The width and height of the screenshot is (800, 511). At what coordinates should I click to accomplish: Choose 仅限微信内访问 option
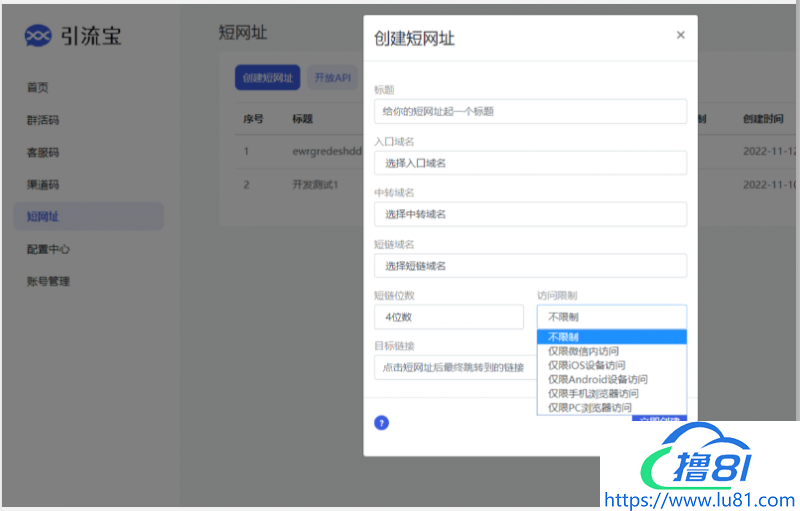583,351
